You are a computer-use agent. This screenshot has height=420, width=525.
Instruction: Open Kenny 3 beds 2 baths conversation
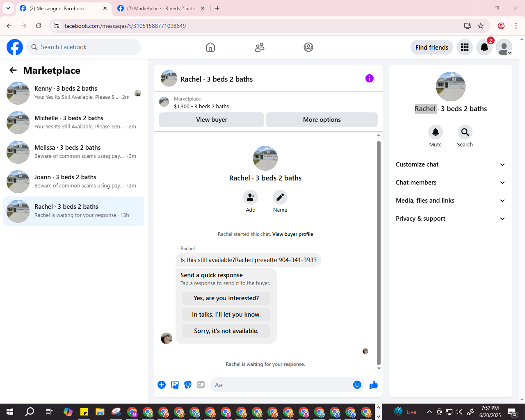click(74, 93)
